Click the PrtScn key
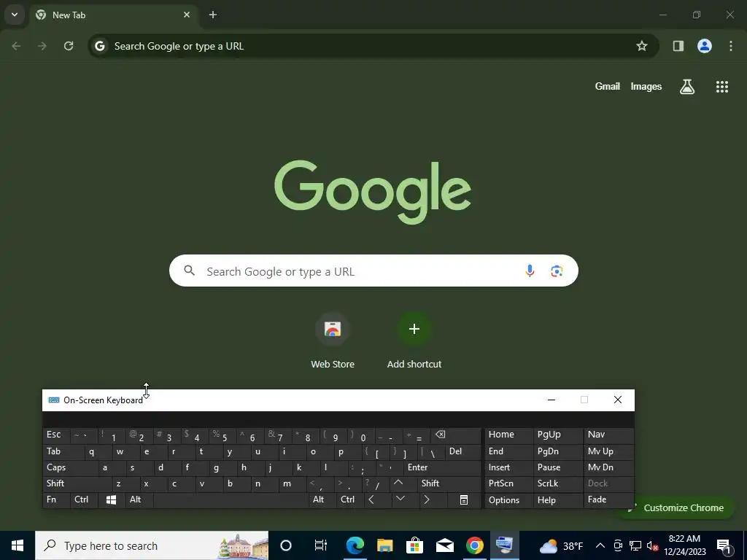747x560 pixels. 508,484
